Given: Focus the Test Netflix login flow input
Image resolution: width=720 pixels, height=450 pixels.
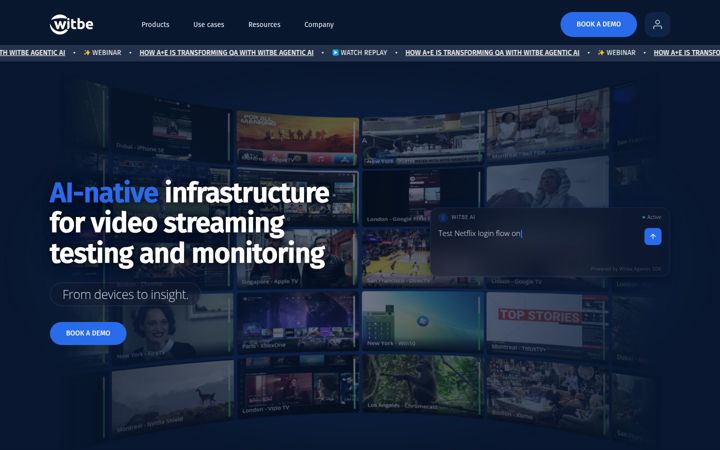Looking at the screenshot, I should click(537, 234).
